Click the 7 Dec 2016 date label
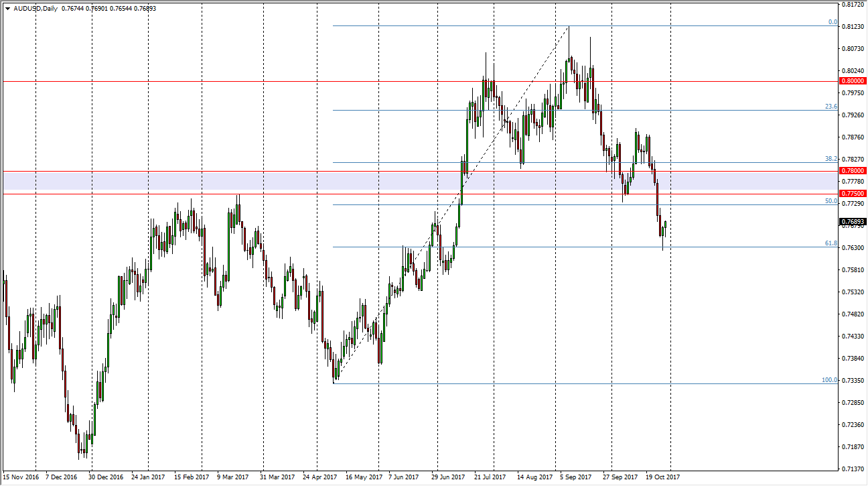 pos(62,477)
